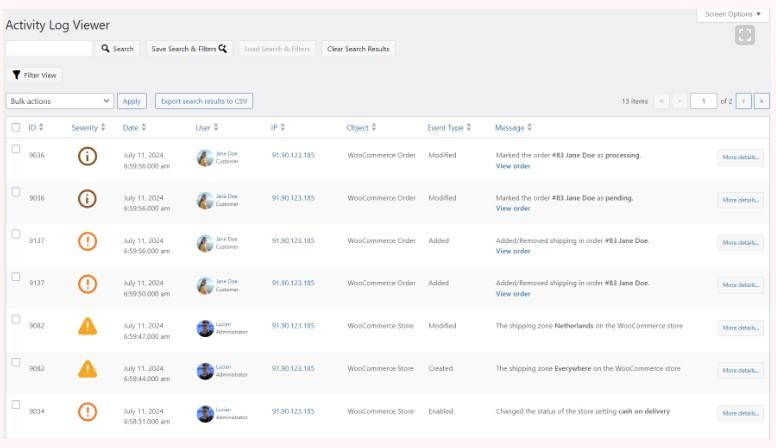Select the checkbox for the Everywhere shipping zone row
Screen dimensions: 776x448
[15, 362]
